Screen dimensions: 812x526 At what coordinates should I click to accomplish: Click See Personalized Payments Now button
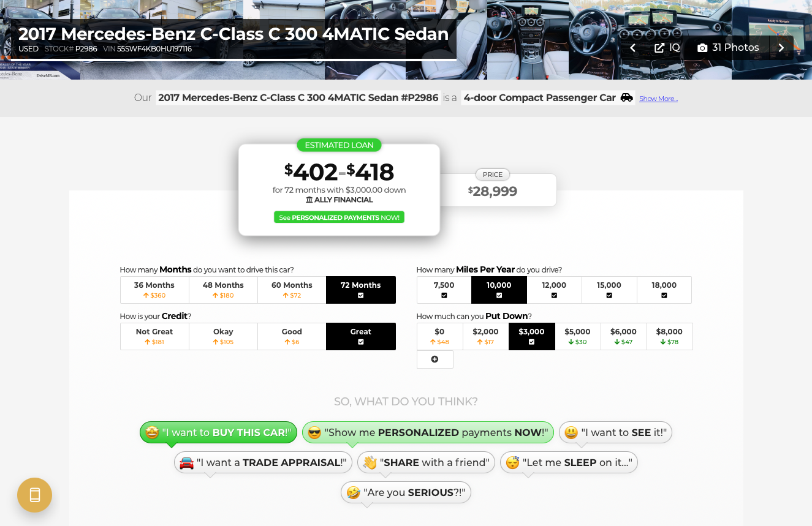(x=339, y=217)
